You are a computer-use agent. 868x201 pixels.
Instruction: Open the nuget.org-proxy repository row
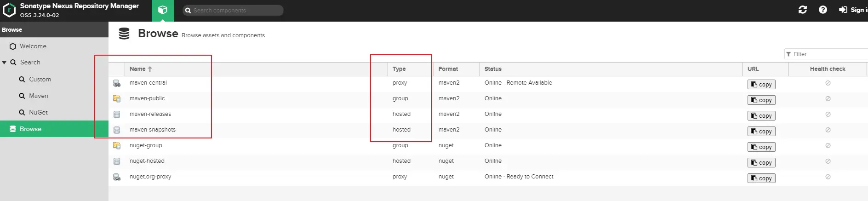click(x=488, y=177)
